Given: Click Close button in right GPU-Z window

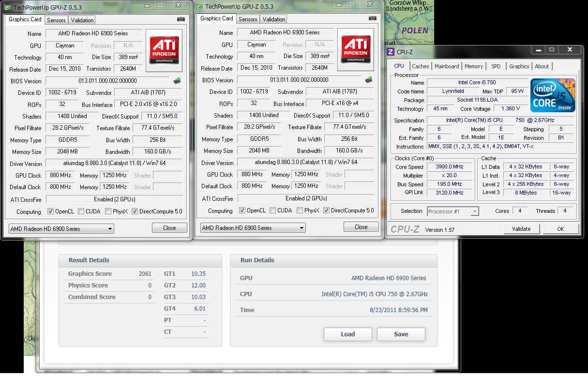Looking at the screenshot, I should [361, 227].
